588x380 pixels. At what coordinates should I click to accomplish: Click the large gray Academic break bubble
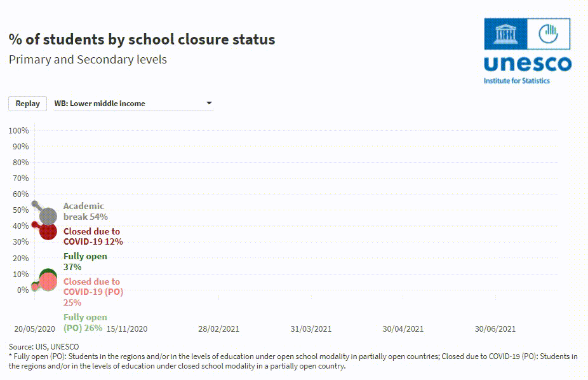coord(48,216)
